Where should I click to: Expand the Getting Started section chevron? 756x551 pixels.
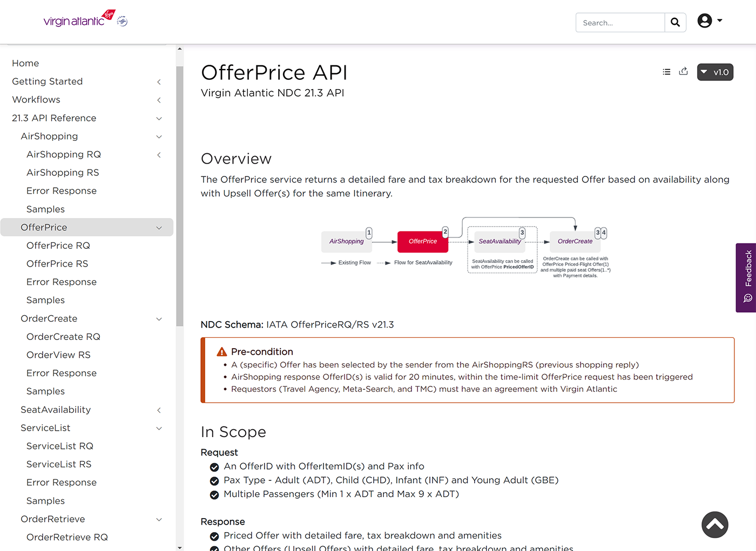point(159,82)
